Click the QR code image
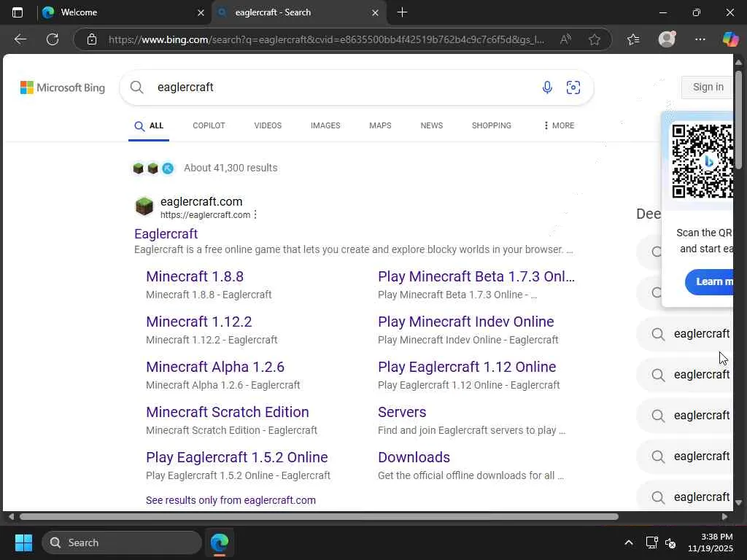The height and width of the screenshot is (560, 747). coord(703,161)
